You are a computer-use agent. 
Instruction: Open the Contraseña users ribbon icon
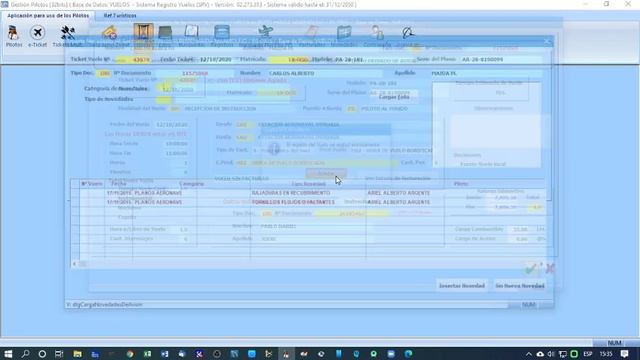377,35
